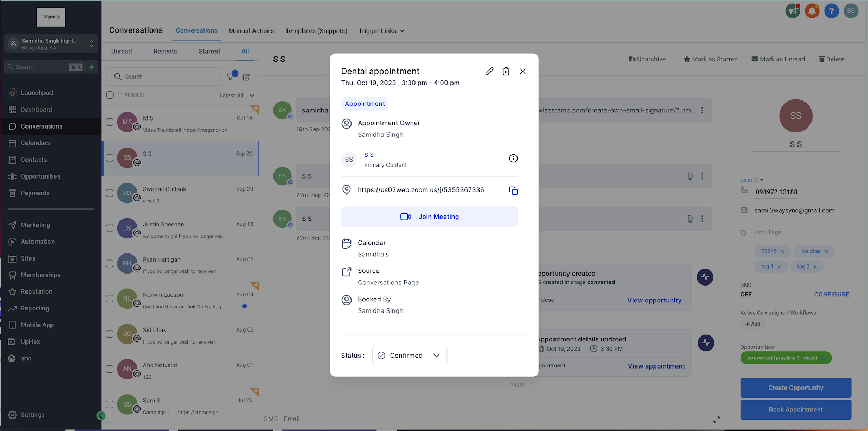This screenshot has height=431, width=868.
Task: Open the SS user profile avatar
Action: (851, 11)
